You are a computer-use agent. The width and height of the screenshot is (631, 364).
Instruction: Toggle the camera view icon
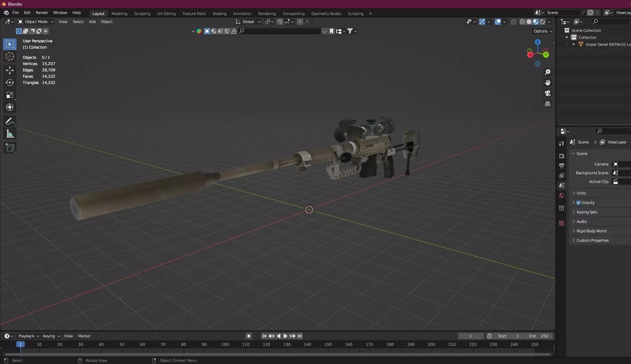click(548, 93)
